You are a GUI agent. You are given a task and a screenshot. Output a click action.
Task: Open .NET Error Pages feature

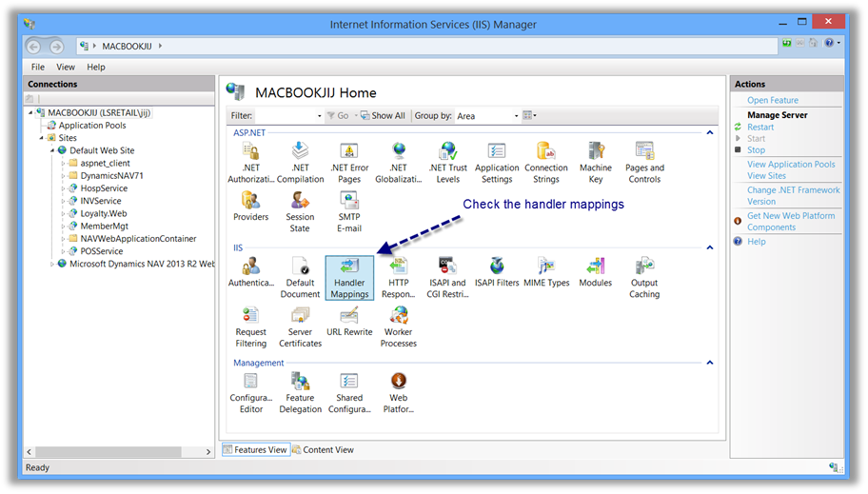coord(349,162)
